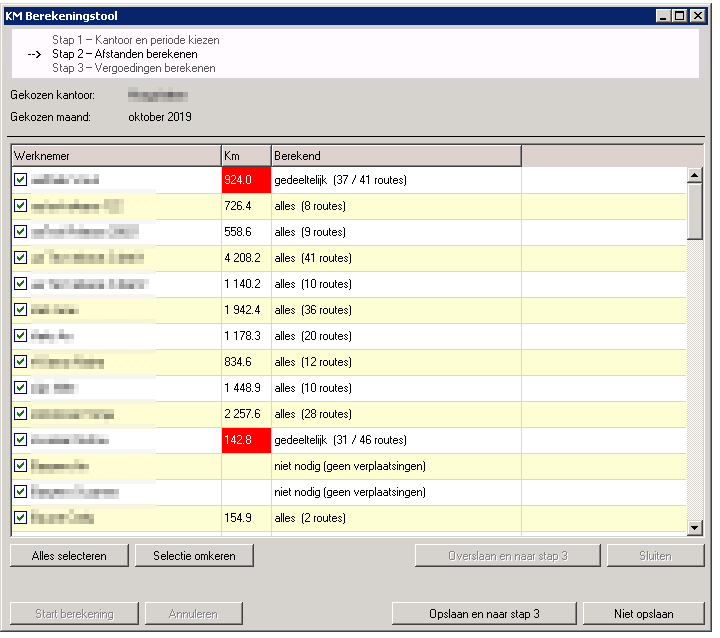
Task: Select 'alles (12 routes)' cell
Action: pos(396,362)
